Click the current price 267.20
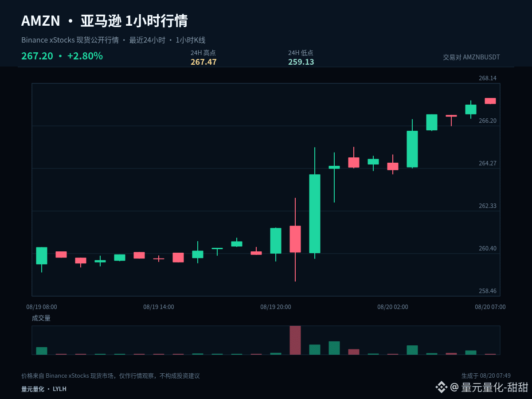Screen dimensions: 532x399 (x=37, y=56)
